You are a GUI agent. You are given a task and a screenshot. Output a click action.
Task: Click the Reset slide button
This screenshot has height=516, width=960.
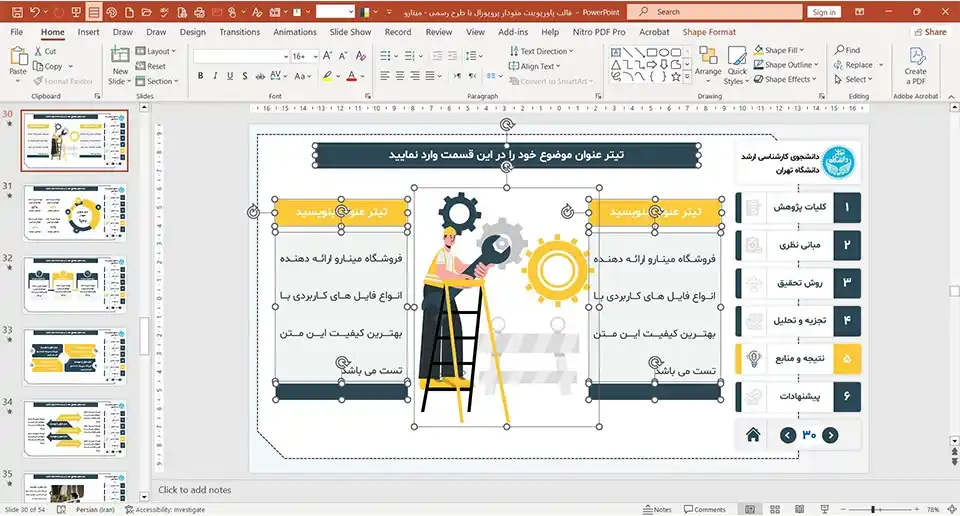click(151, 66)
